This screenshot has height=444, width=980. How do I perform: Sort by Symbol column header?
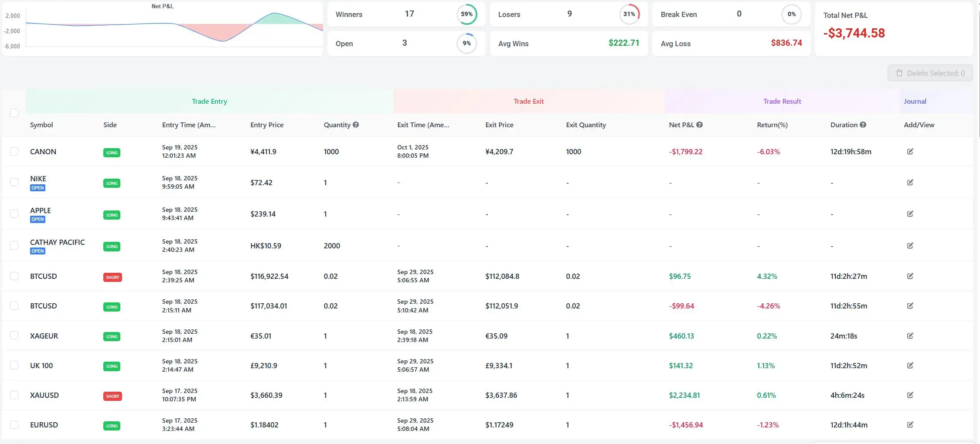(x=41, y=125)
